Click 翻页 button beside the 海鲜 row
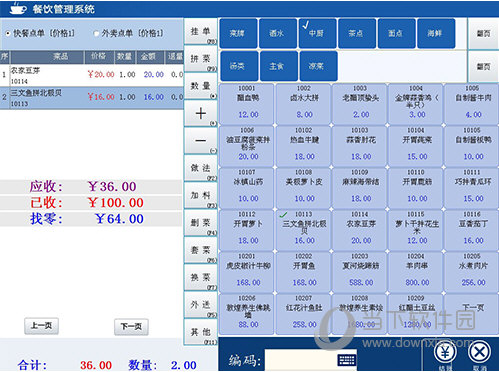 pos(483,33)
